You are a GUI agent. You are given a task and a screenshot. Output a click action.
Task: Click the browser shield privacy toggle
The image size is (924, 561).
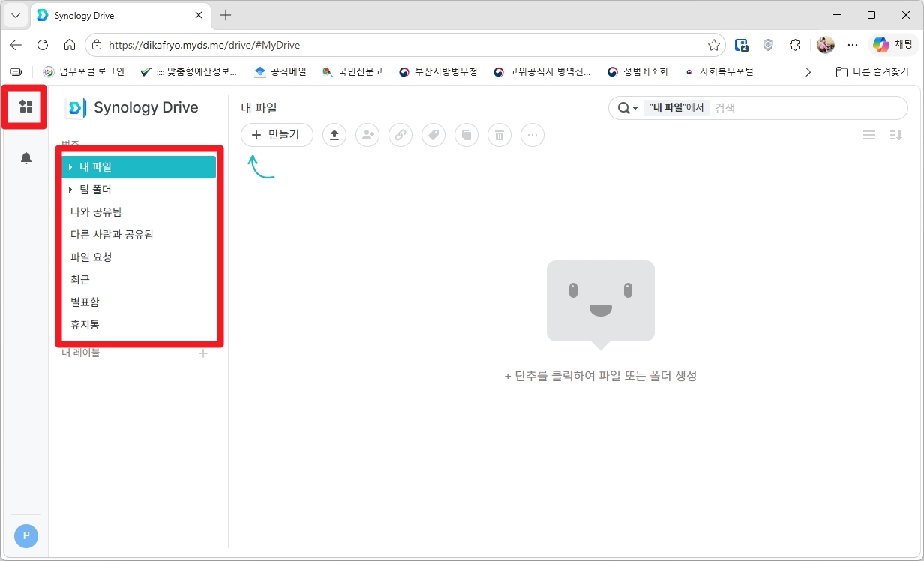(x=768, y=45)
